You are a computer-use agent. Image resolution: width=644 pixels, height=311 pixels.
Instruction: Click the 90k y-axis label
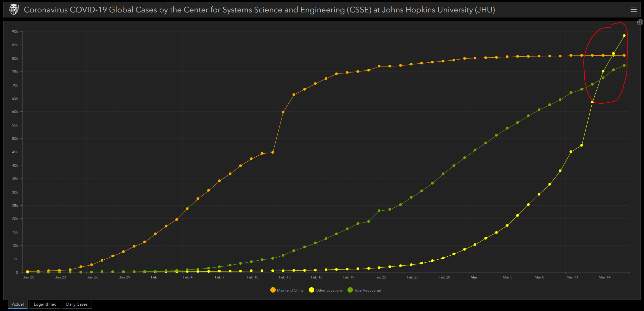click(x=15, y=32)
